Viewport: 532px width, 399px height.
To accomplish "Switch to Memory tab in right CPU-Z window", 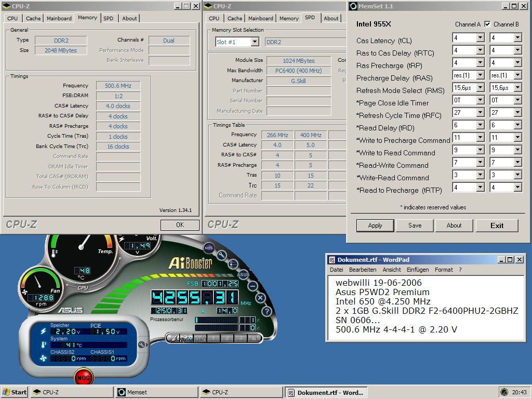I will [289, 18].
